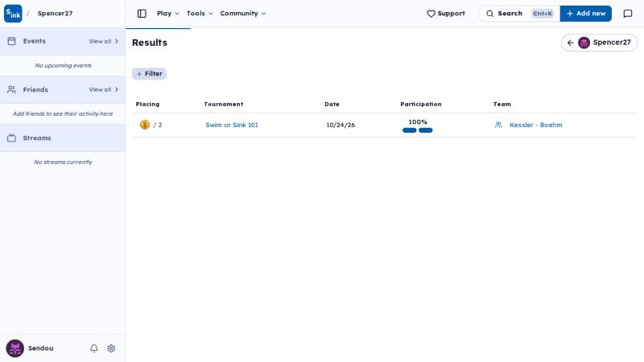The width and height of the screenshot is (644, 362).
Task: Click the Friends people icon
Action: click(11, 89)
